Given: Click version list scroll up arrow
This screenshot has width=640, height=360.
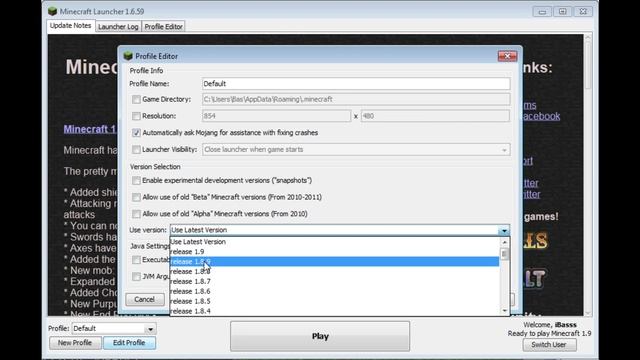Looking at the screenshot, I should pyautogui.click(x=504, y=242).
